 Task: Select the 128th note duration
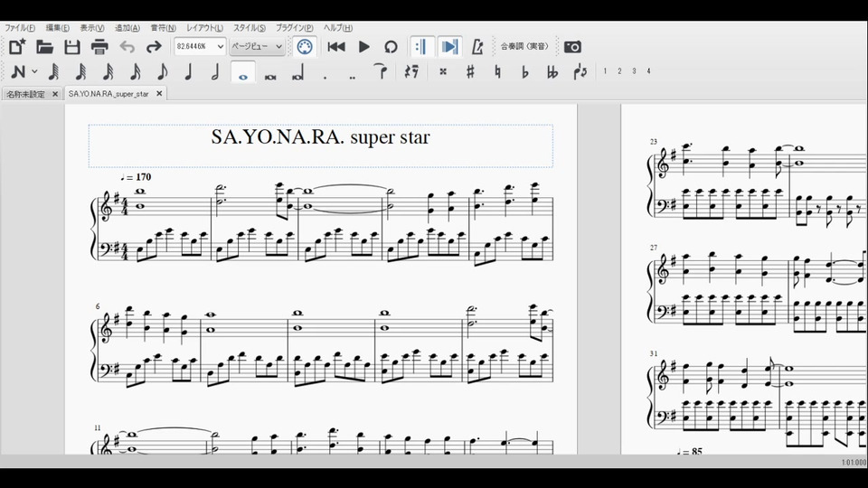[x=53, y=71]
